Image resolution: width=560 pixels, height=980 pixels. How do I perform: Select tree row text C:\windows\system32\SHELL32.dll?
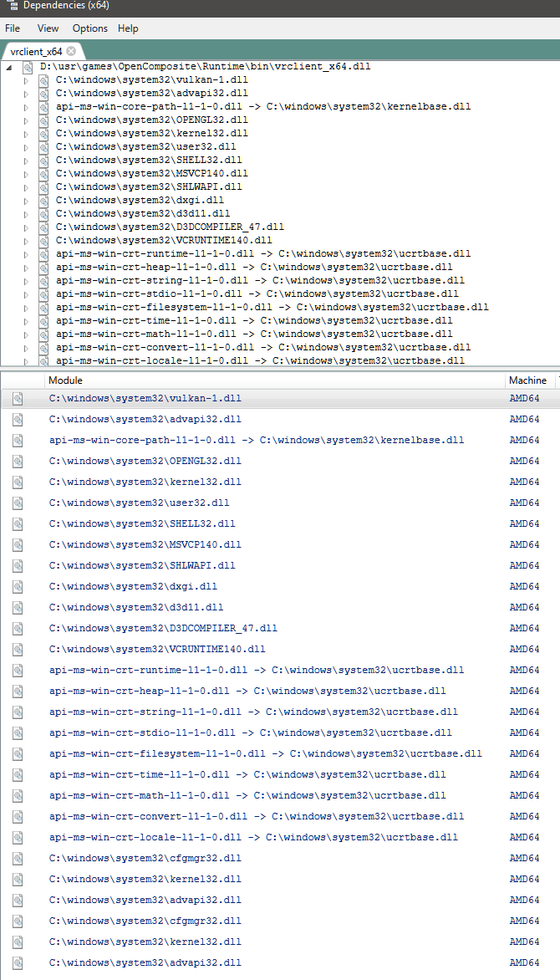[x=149, y=160]
